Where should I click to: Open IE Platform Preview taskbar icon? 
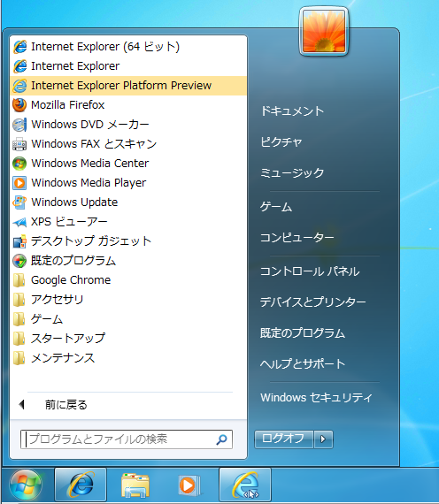coord(245,485)
